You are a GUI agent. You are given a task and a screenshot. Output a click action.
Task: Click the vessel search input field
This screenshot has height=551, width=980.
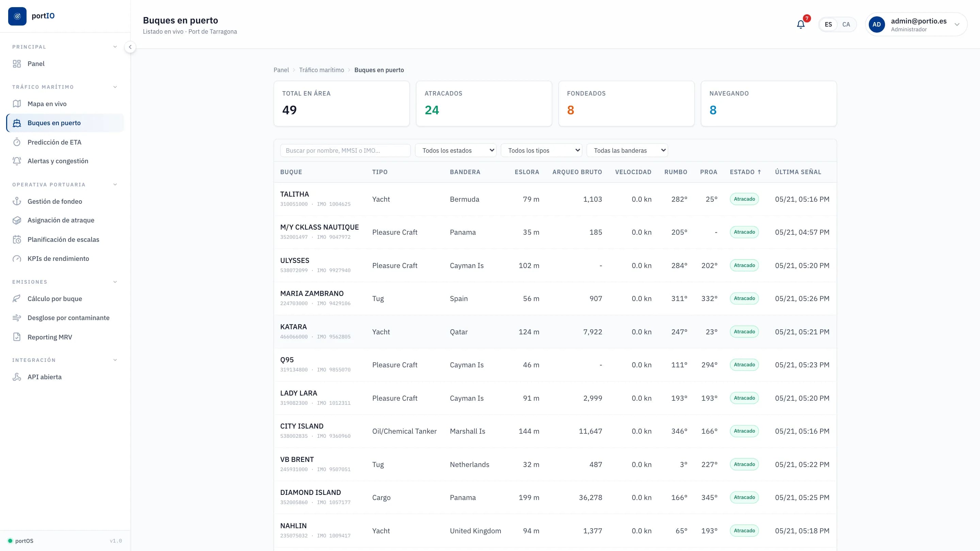coord(345,151)
